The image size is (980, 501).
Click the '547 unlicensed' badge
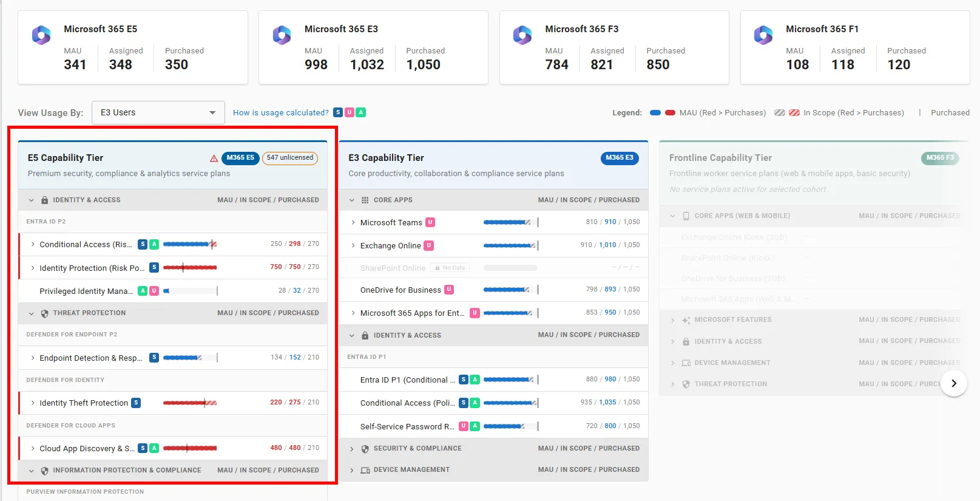(290, 158)
